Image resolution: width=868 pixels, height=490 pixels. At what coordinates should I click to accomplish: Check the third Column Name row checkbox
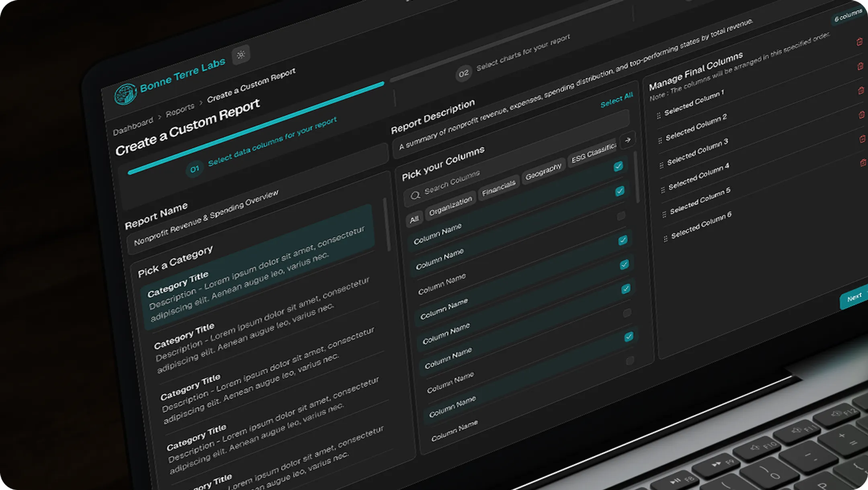pyautogui.click(x=621, y=216)
